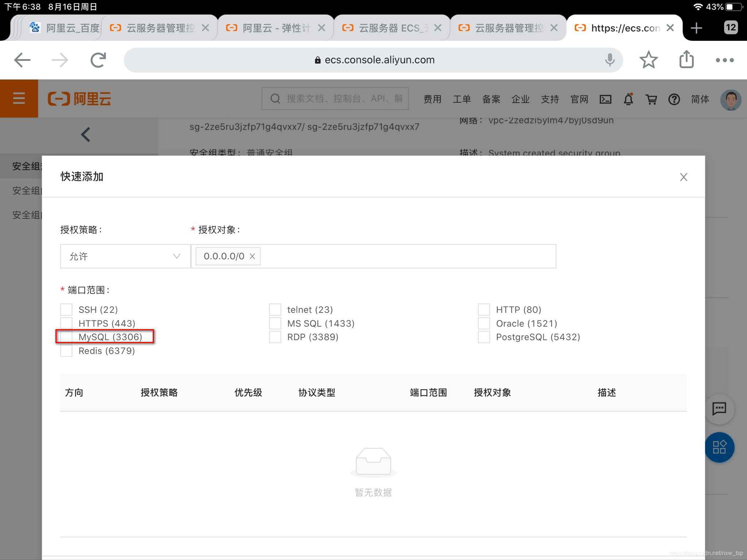This screenshot has height=560, width=747.
Task: Open the share sheet icon
Action: (686, 59)
